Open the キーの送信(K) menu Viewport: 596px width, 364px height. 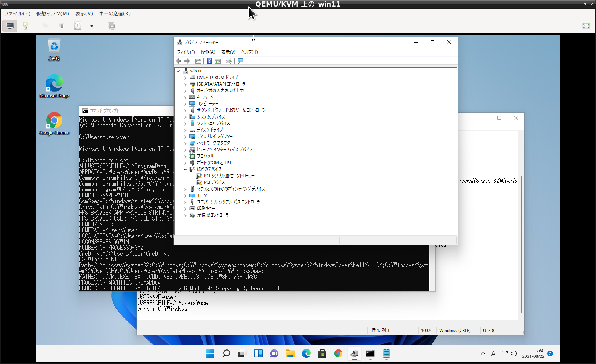tap(115, 13)
